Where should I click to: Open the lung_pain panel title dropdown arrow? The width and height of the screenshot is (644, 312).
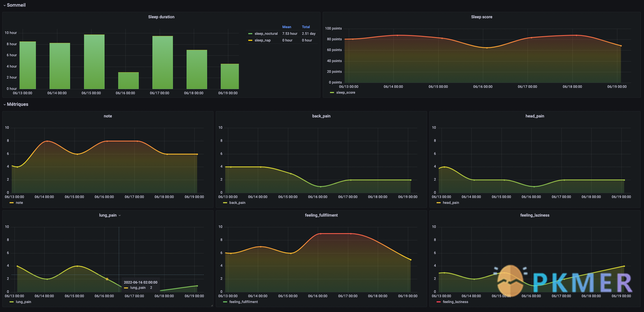[120, 215]
